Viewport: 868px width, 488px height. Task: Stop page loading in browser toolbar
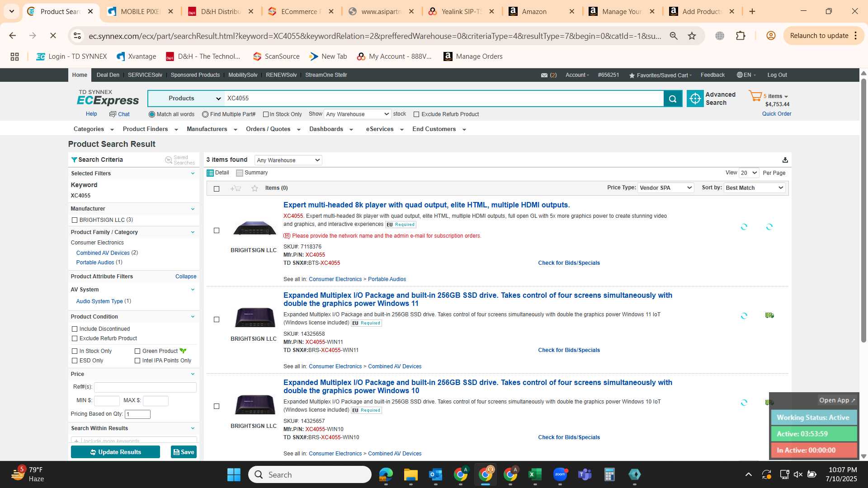53,36
